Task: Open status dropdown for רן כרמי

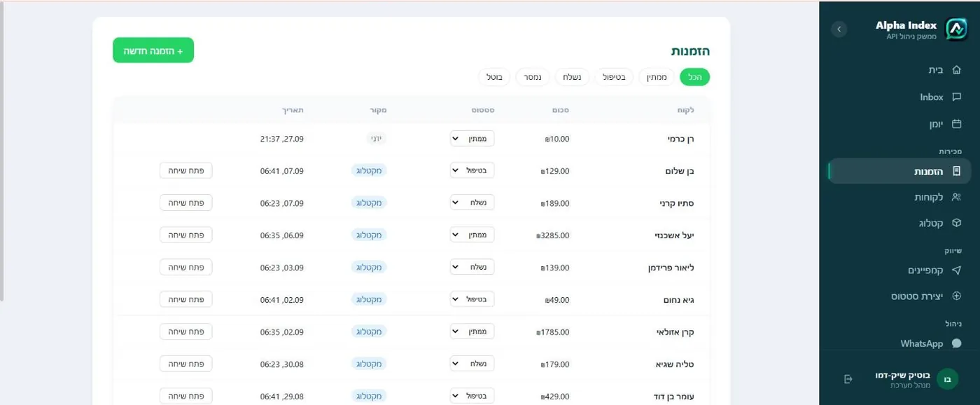Action: 472,139
